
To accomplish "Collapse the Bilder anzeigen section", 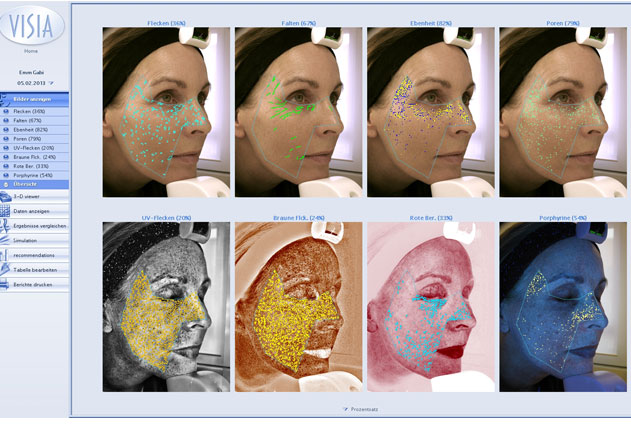I will coord(34,99).
